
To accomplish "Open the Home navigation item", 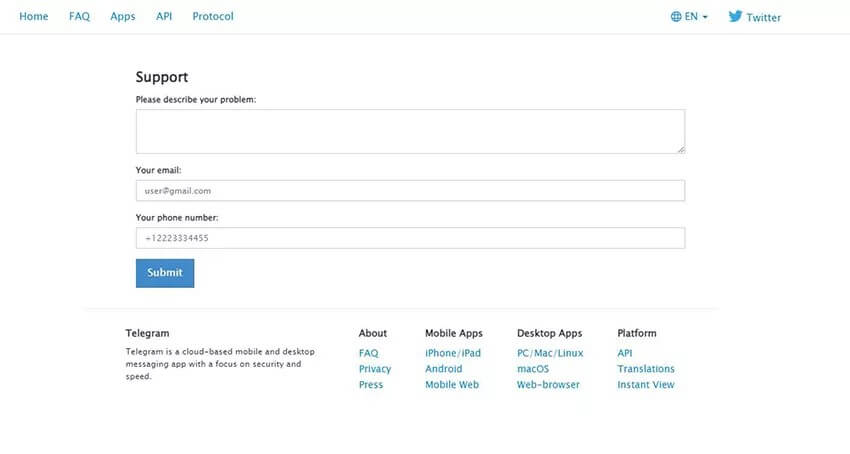I will tap(34, 17).
